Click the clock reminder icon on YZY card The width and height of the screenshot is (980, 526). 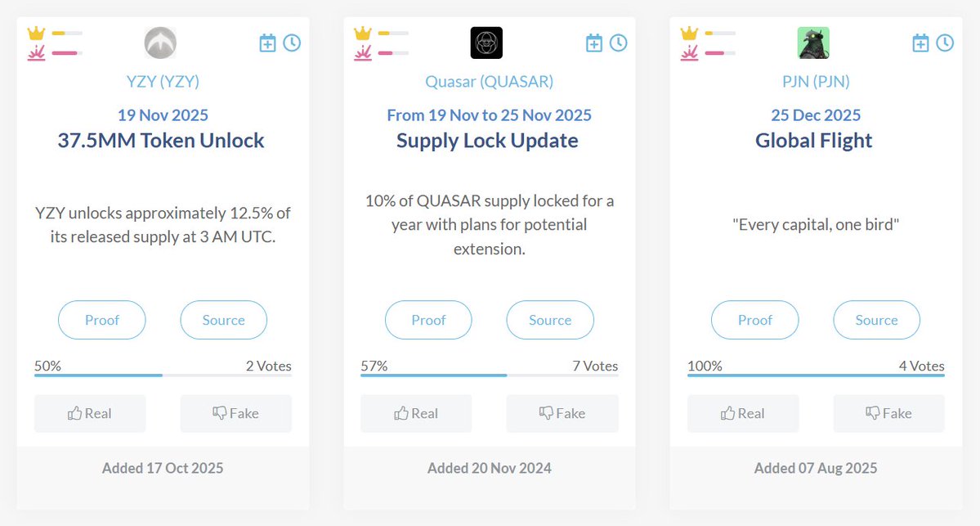pyautogui.click(x=292, y=43)
